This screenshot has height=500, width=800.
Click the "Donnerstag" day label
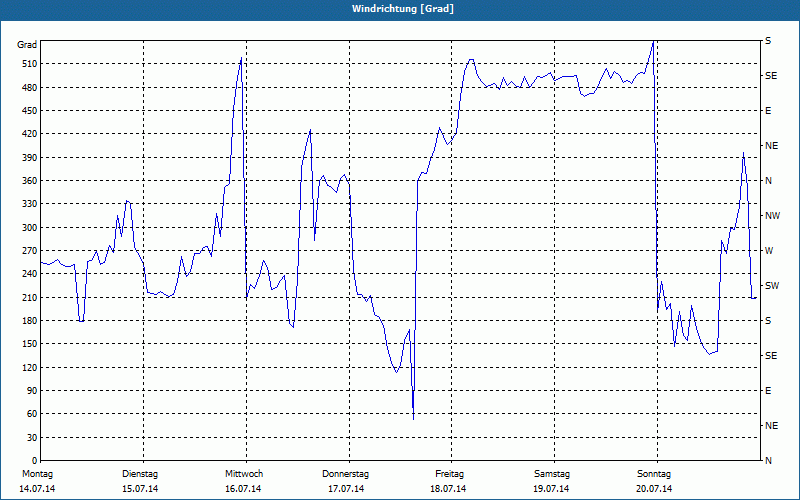click(345, 474)
